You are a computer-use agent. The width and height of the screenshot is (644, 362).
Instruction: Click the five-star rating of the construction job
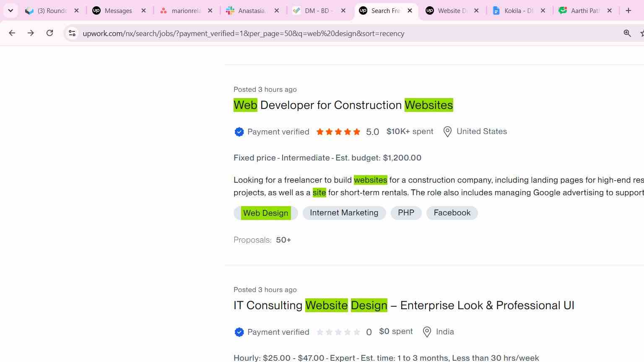[338, 132]
